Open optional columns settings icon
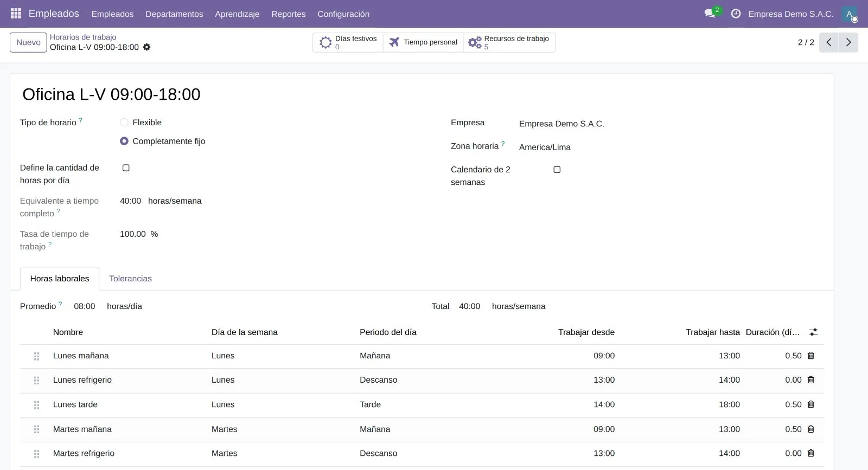 [x=813, y=332]
